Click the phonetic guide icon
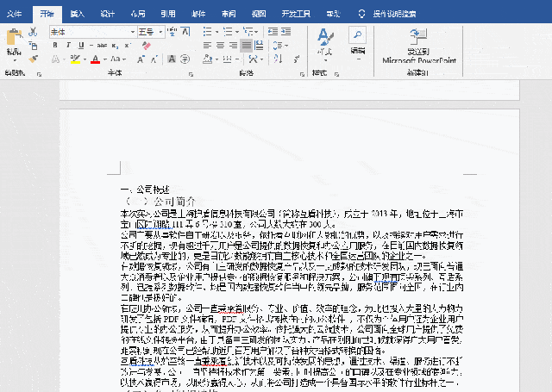Screen dimensions: 552x392 pyautogui.click(x=172, y=32)
